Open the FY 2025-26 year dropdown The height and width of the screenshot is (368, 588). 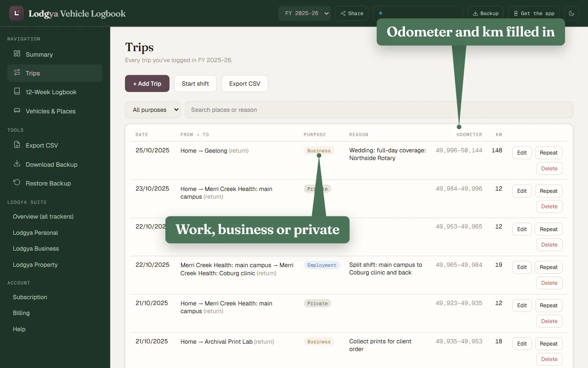(x=304, y=13)
